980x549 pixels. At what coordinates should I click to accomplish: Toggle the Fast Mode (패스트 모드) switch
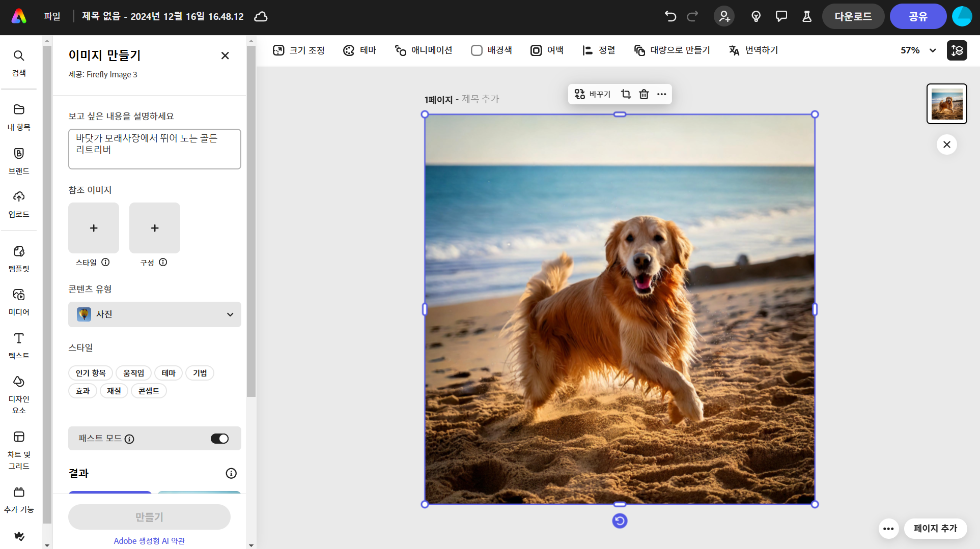click(219, 439)
